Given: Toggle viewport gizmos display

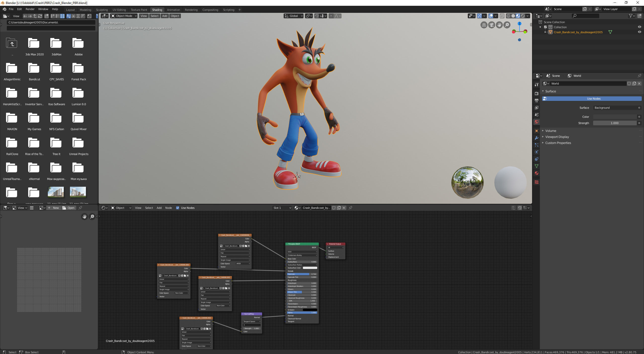Looking at the screenshot, I should 479,16.
